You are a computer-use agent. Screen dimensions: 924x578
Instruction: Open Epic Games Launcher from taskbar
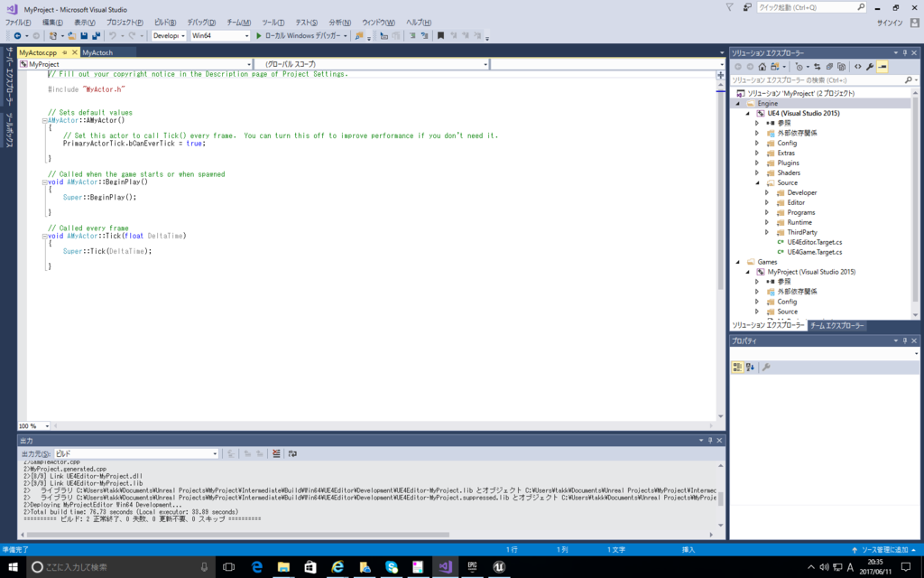pos(472,567)
